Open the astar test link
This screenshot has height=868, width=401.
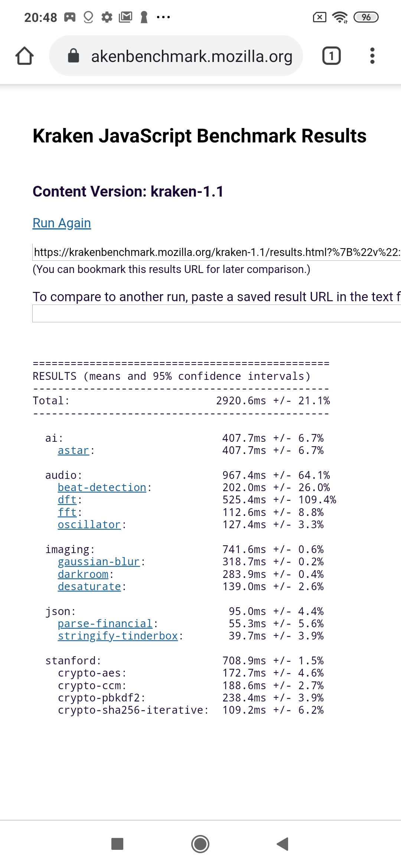73,450
